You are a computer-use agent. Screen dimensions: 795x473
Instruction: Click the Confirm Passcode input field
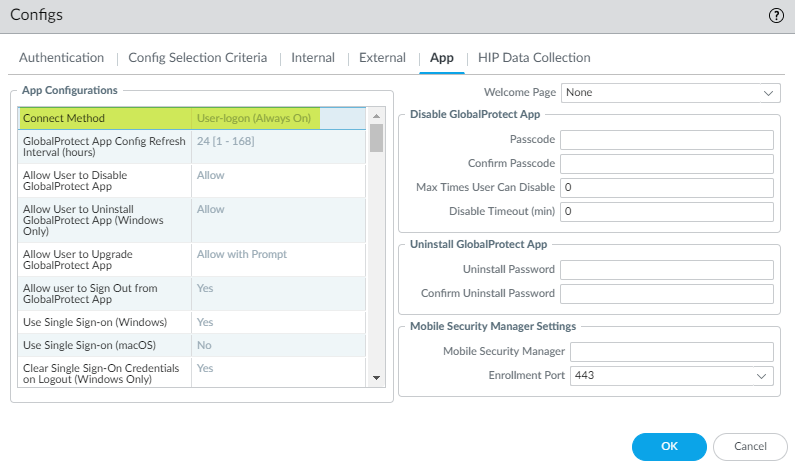[x=667, y=163]
